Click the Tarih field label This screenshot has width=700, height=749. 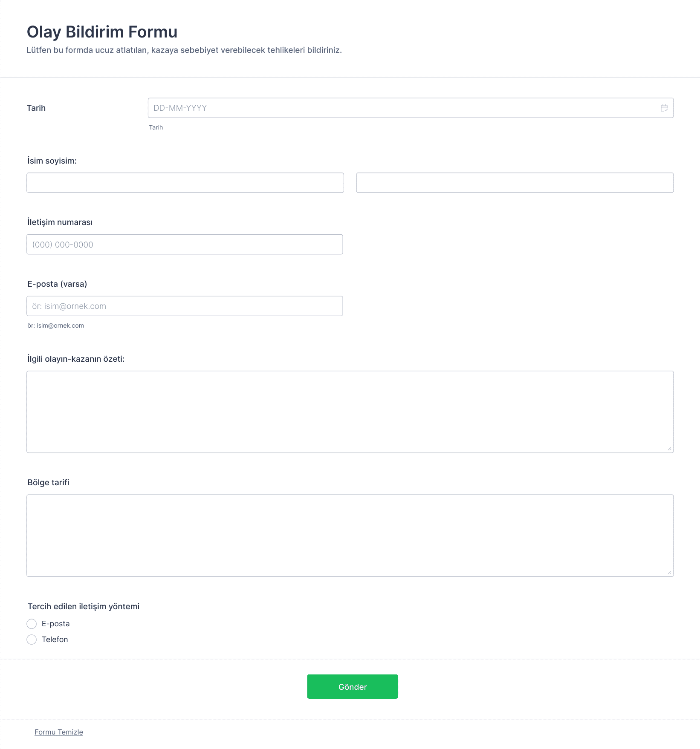pyautogui.click(x=36, y=108)
